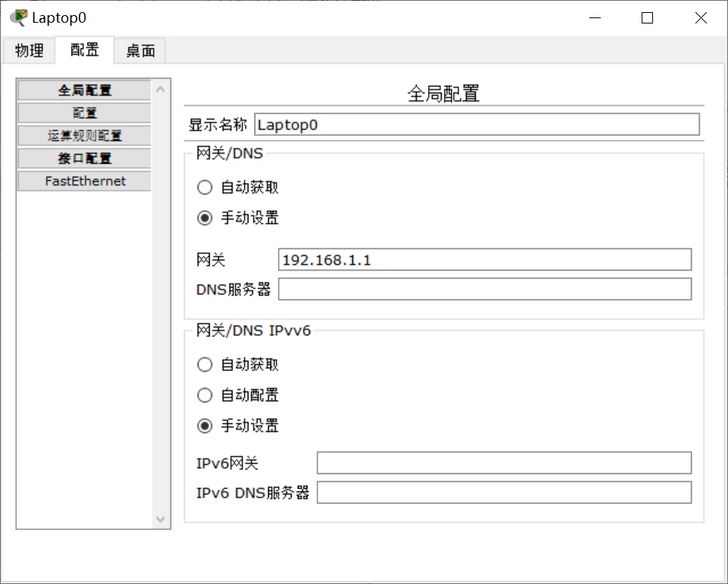
Task: Enable 自动获取 for 网关/DNS
Action: (x=205, y=187)
